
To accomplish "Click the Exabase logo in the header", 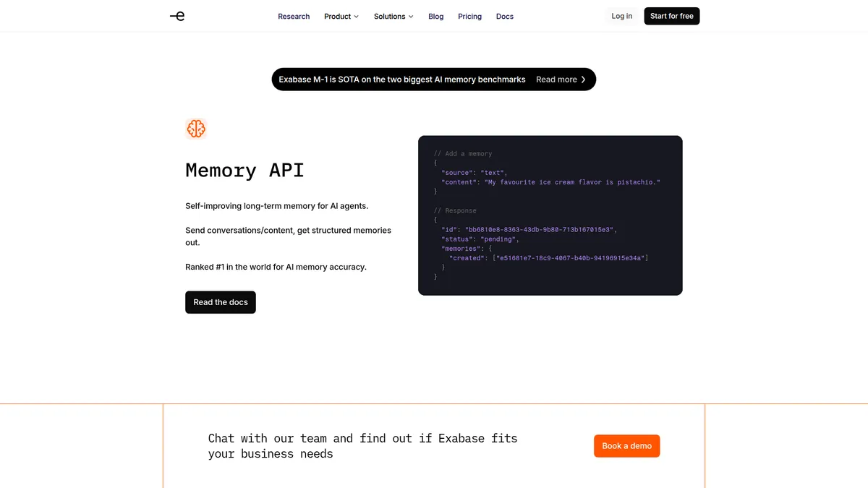I will [x=177, y=16].
